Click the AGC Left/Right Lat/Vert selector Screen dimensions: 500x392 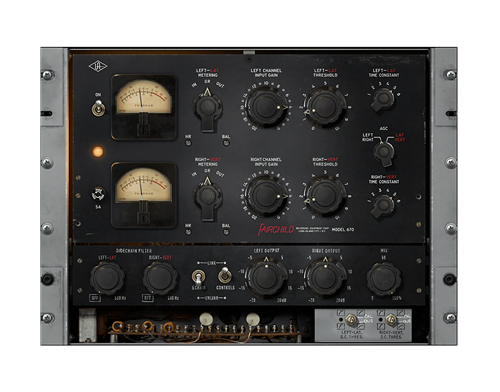pos(383,152)
